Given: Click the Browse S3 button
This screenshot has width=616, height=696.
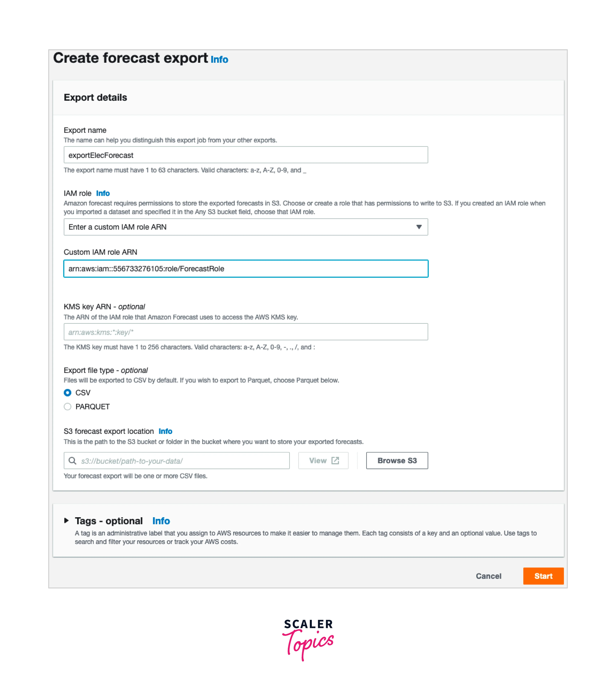Looking at the screenshot, I should (x=397, y=461).
